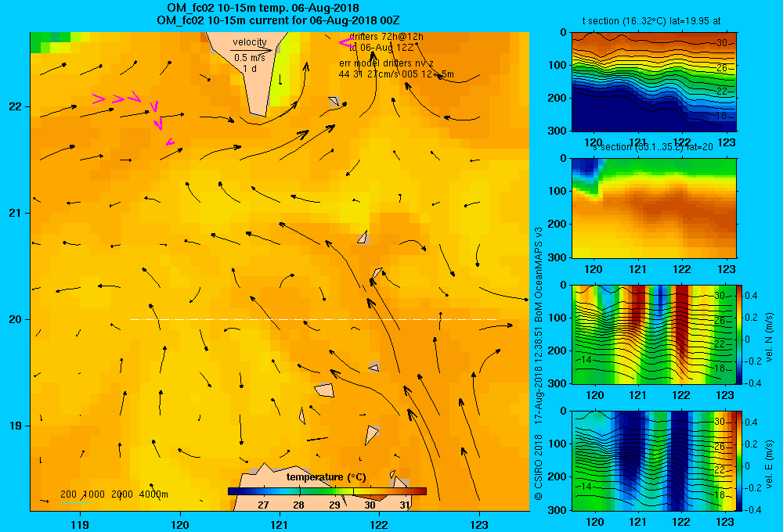
Task: Click the "1000" depth contour legend entry
Action: click(x=94, y=494)
